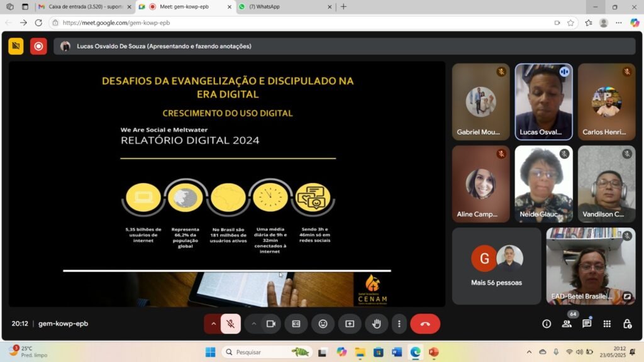Open Task View on the taskbar
This screenshot has width=644, height=362.
pos(322,352)
